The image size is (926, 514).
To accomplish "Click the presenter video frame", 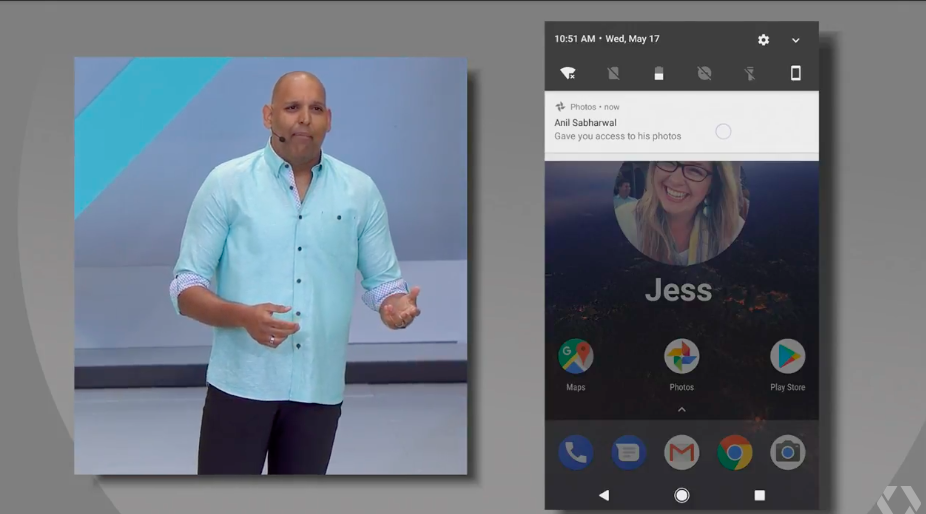I will point(270,266).
